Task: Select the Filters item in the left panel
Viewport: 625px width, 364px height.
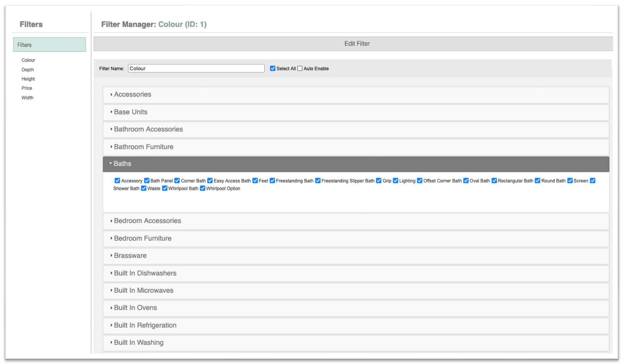Action: (x=24, y=45)
